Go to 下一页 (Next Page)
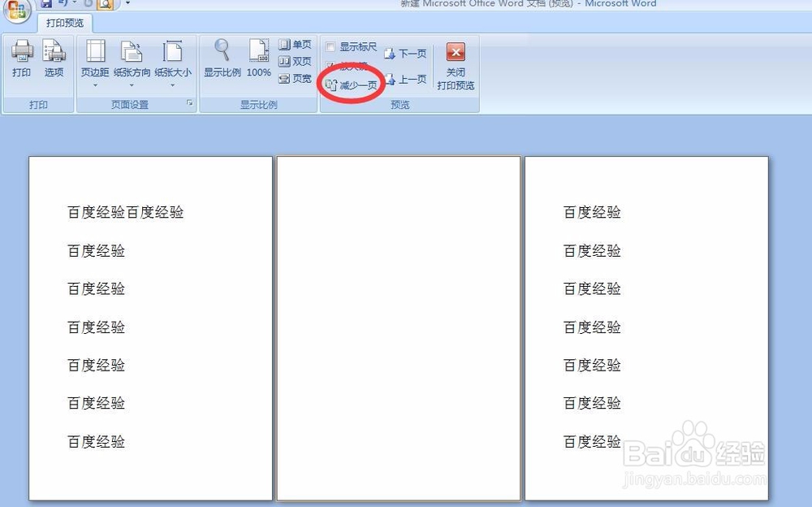The height and width of the screenshot is (507, 812). coord(406,54)
